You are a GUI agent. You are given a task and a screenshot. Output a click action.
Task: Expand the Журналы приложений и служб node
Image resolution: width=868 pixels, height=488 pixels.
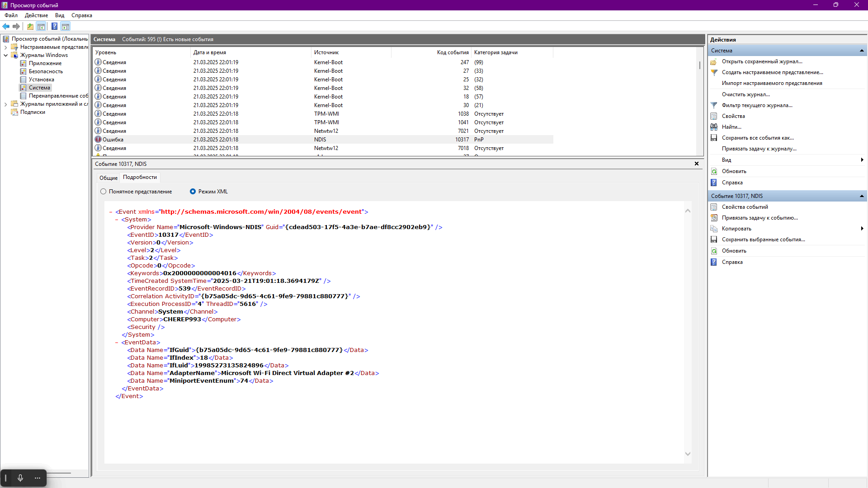[x=5, y=104]
